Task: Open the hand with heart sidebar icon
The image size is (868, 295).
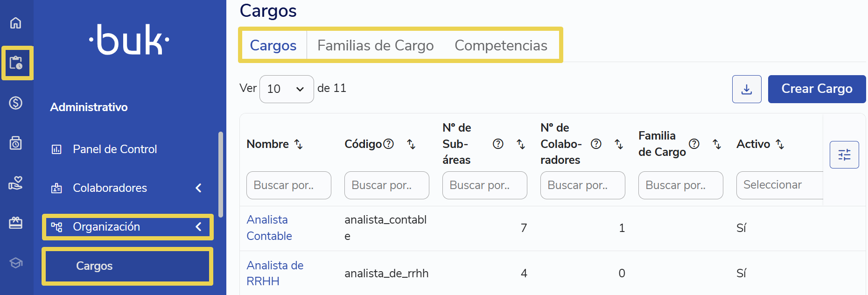Action: pos(16,183)
